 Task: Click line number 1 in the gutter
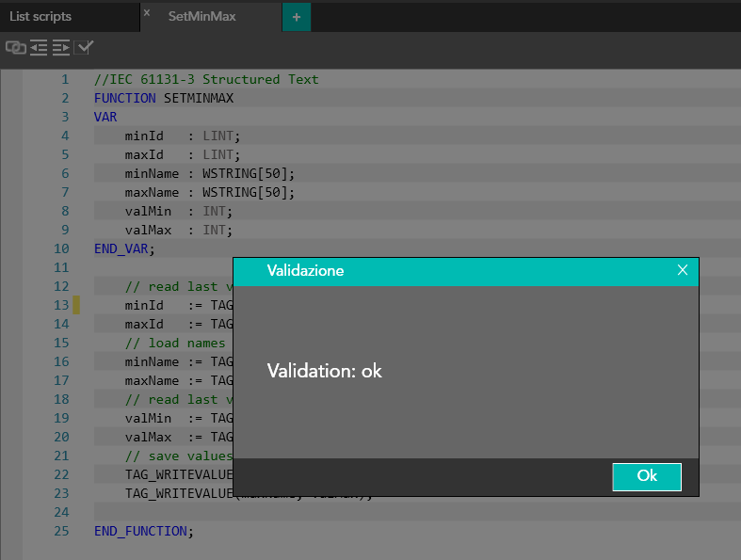(64, 80)
